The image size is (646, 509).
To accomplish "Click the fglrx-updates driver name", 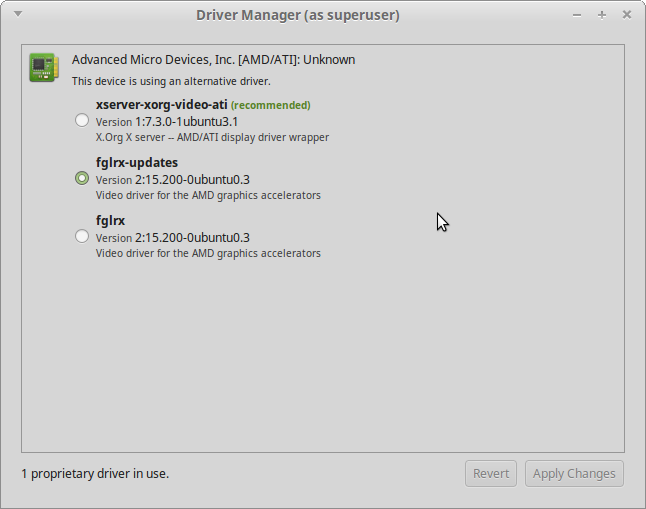I will click(x=137, y=163).
